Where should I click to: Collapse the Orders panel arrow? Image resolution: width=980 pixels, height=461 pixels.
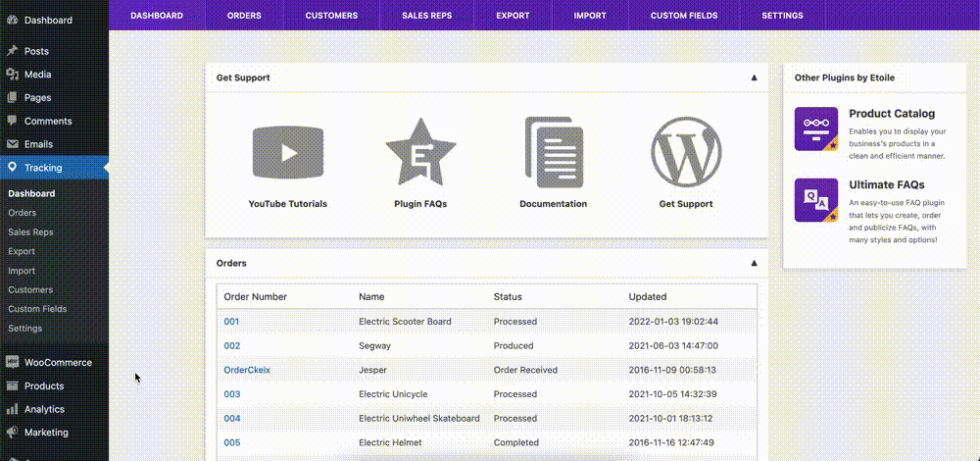(x=754, y=263)
